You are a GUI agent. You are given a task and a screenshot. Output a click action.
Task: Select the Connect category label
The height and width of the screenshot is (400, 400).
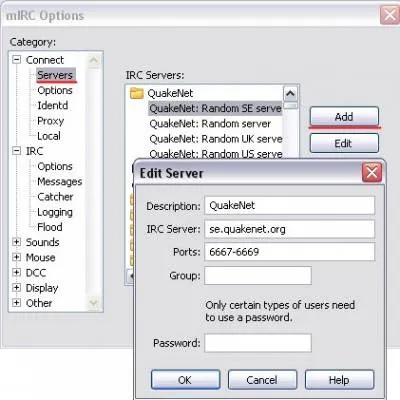[45, 60]
